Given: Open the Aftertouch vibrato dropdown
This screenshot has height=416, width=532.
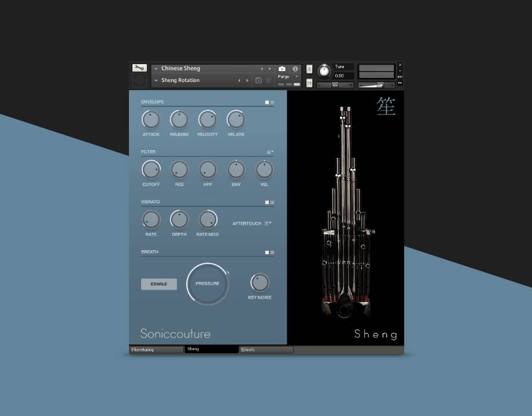Looking at the screenshot, I should [x=268, y=223].
